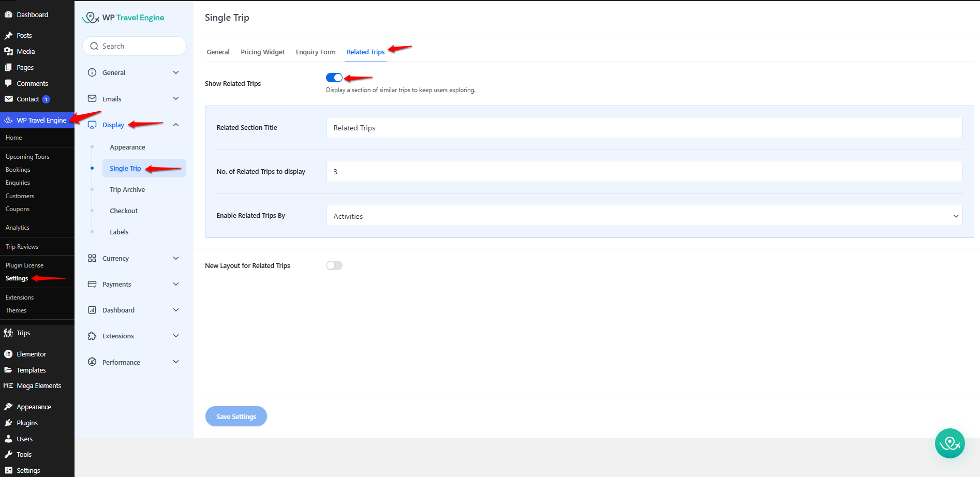Open the Enquiry Form tab
This screenshot has width=980, height=477.
coord(316,52)
